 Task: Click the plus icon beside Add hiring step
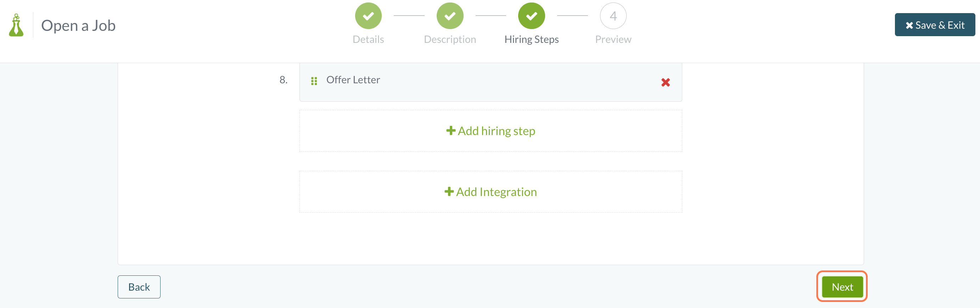[x=451, y=130]
